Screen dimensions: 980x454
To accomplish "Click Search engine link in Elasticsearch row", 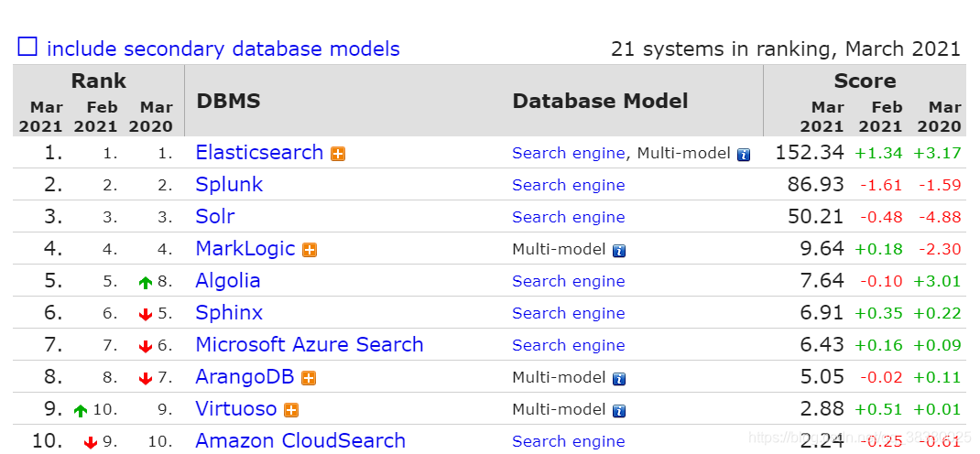I will 569,153.
